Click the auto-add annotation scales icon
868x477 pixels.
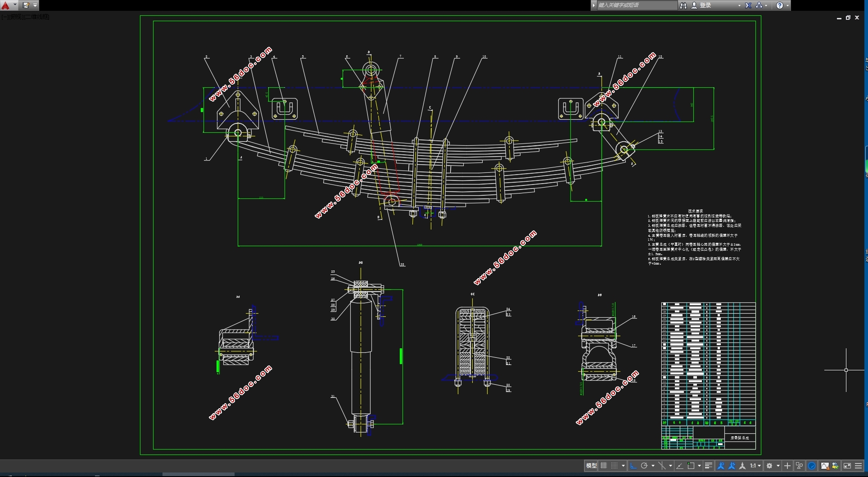tap(732, 466)
